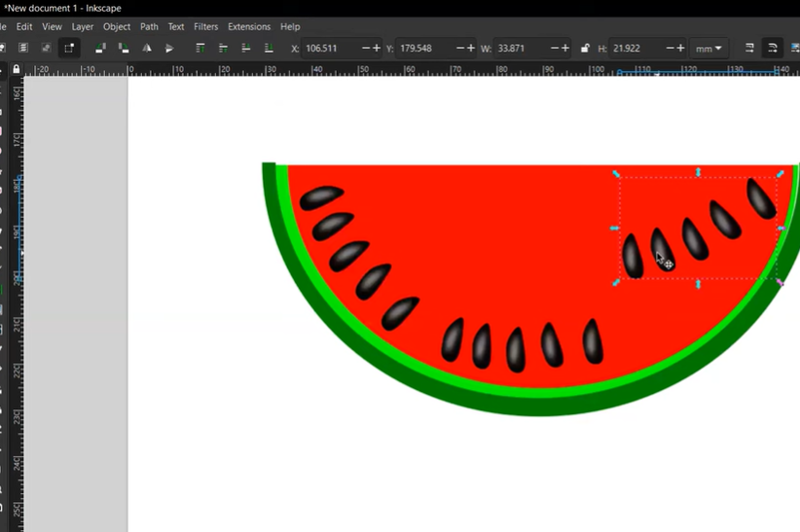
Task: Toggle the guides lock at ruler corner
Action: coord(17,69)
